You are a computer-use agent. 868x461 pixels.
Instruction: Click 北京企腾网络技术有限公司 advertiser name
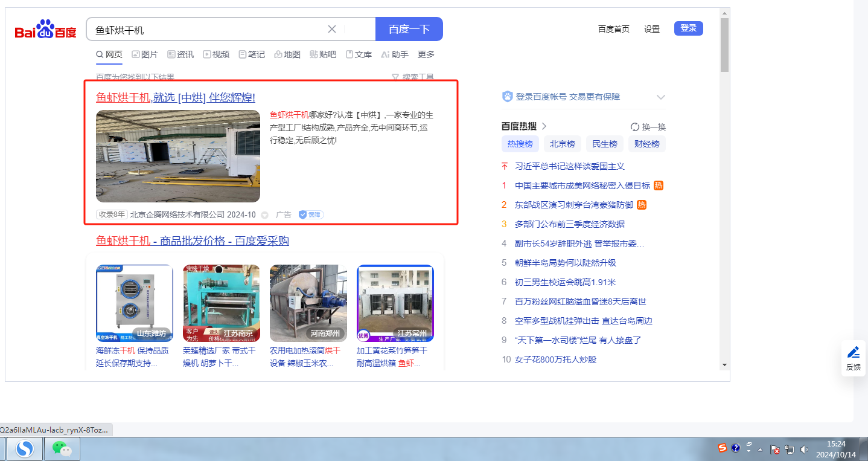(x=177, y=214)
